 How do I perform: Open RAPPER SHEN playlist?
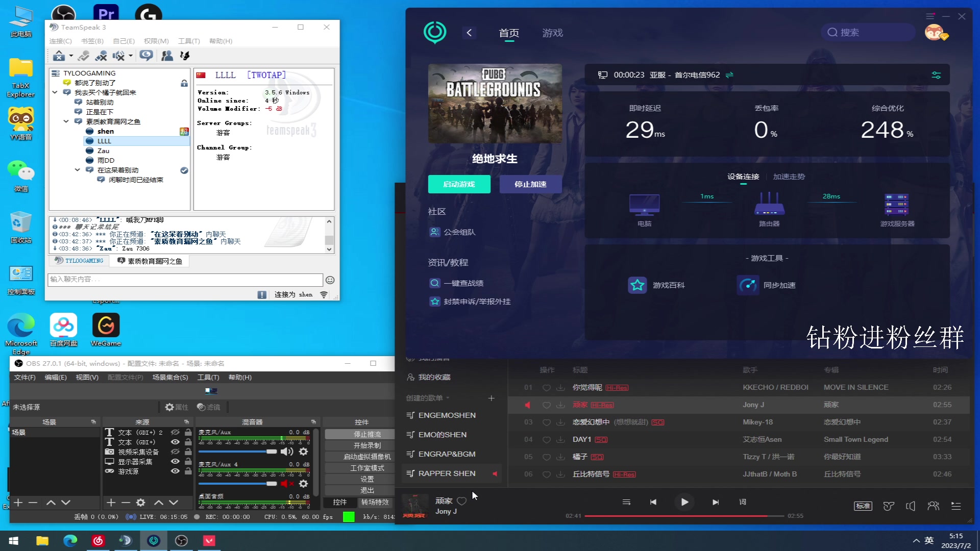pos(452,473)
